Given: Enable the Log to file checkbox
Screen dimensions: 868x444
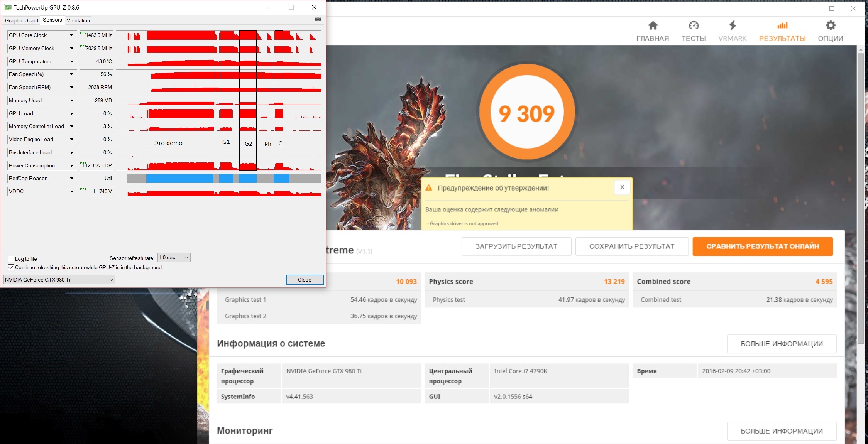Looking at the screenshot, I should coord(11,259).
